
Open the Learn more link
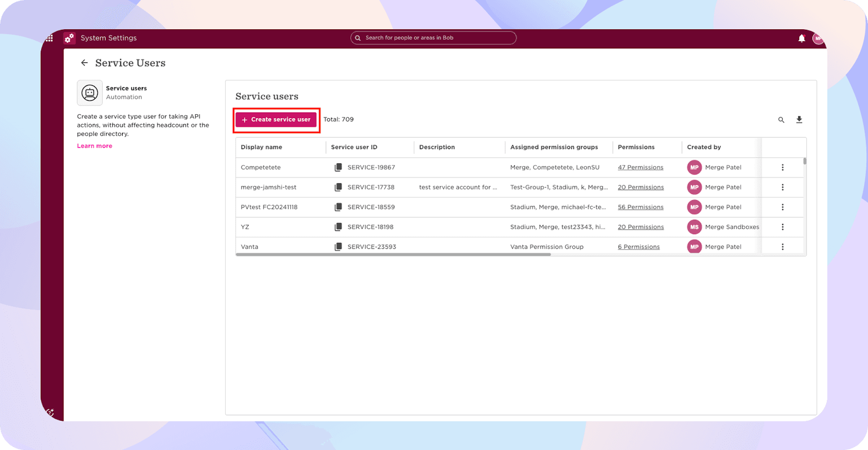click(94, 146)
